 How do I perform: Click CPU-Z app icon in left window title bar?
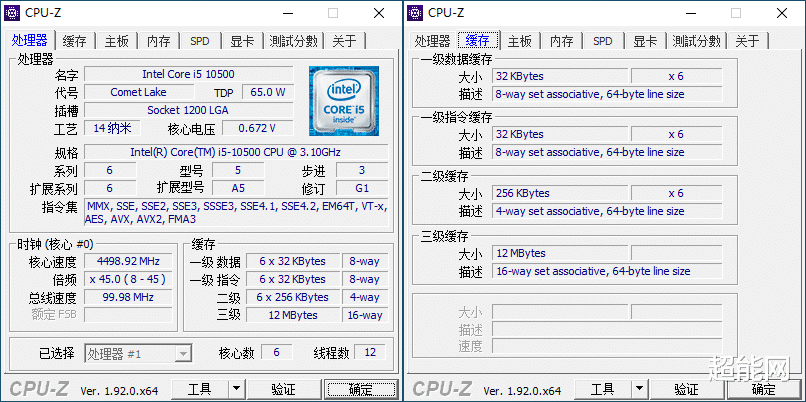tap(12, 13)
